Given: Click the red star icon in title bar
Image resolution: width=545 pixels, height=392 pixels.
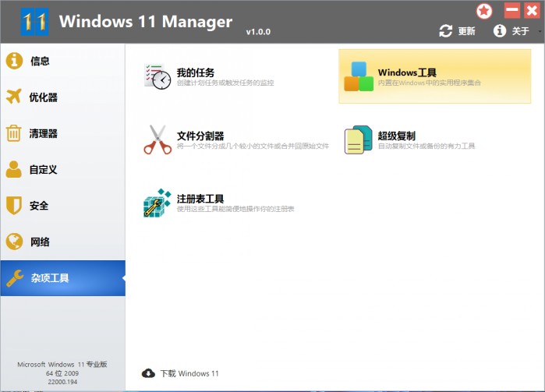Looking at the screenshot, I should click(485, 11).
